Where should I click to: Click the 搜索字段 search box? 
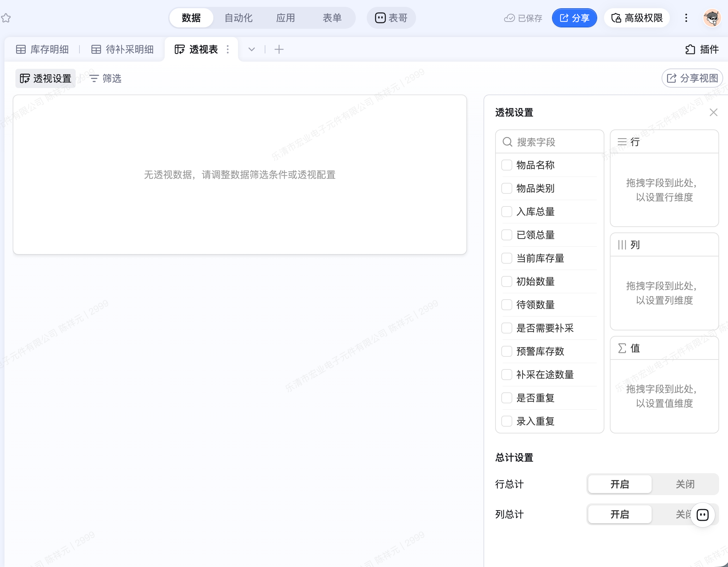550,142
